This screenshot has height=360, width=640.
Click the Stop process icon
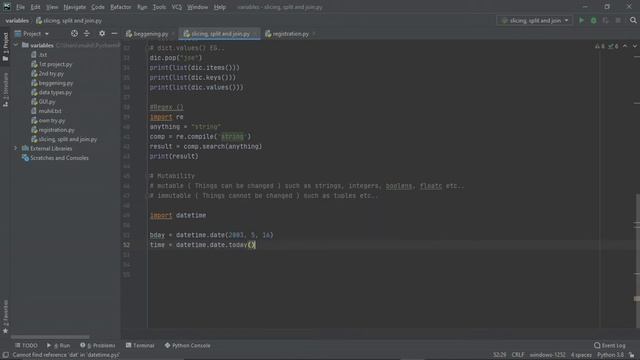click(618, 20)
